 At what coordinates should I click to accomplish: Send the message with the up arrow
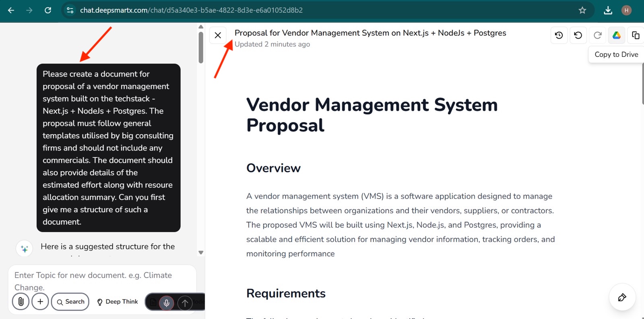point(185,302)
